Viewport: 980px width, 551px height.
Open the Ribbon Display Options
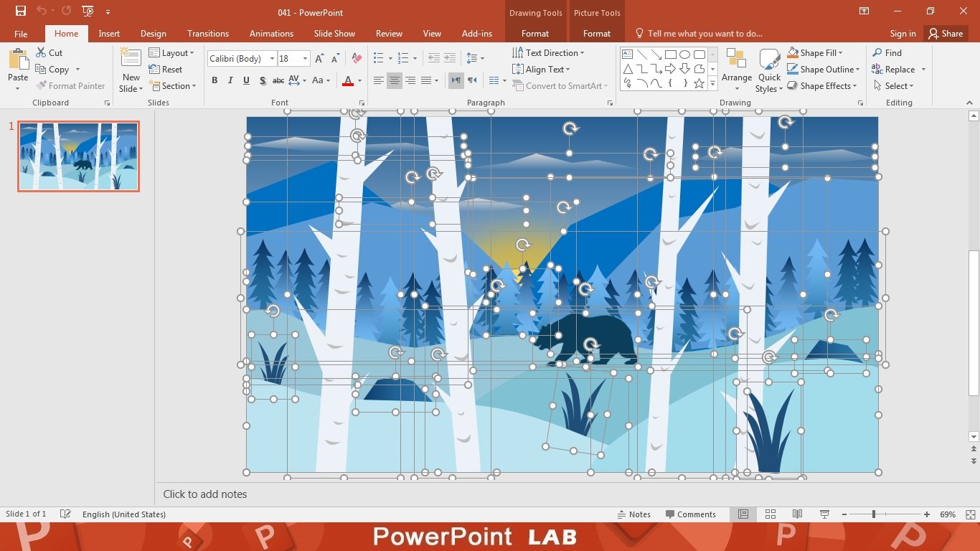point(863,11)
